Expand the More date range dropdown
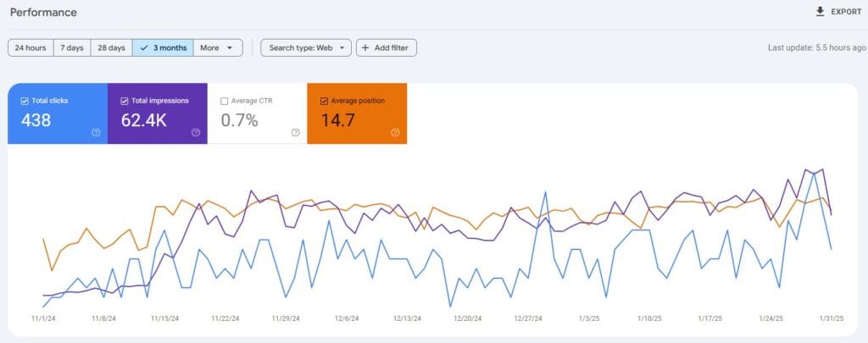The image size is (868, 343). 220,48
